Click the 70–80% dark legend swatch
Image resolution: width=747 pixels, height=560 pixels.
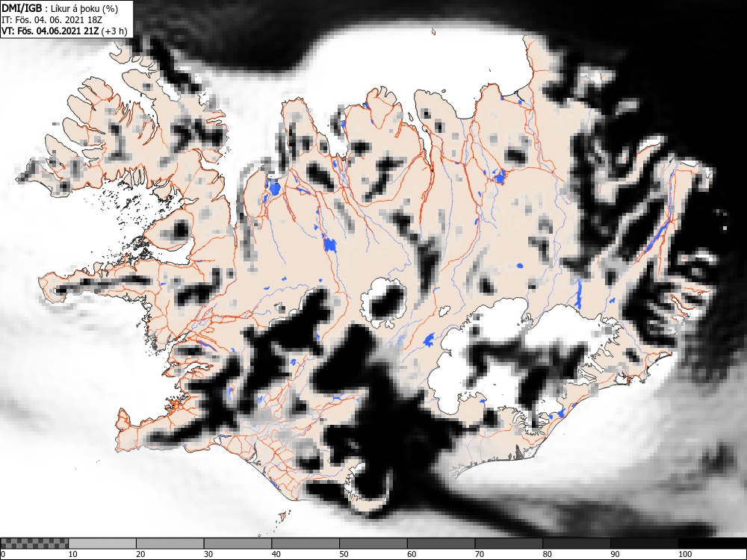[x=508, y=544]
